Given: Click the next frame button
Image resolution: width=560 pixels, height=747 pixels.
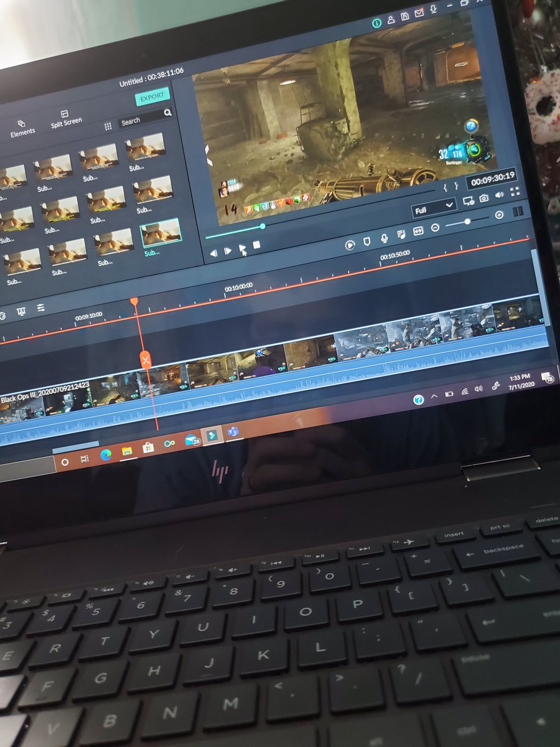Looking at the screenshot, I should pyautogui.click(x=228, y=251).
